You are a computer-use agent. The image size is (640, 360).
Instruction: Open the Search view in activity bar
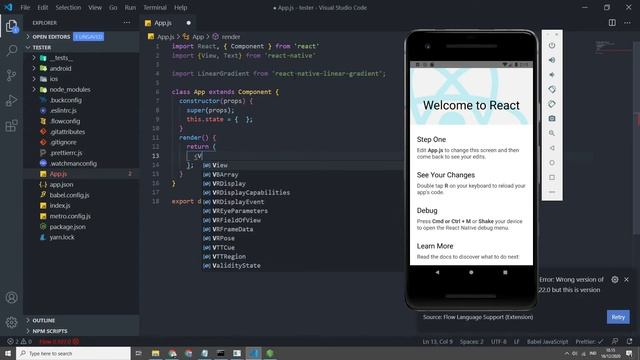coord(11,51)
